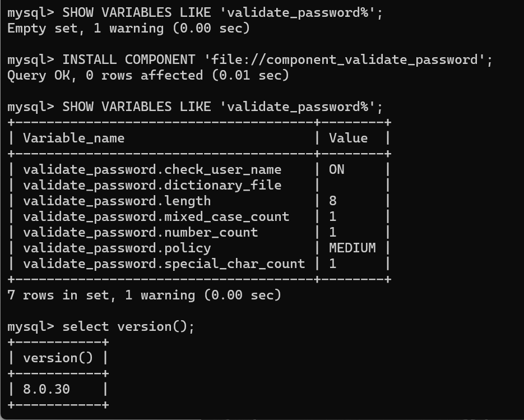
Task: Click the second SHOW VARIABLES command
Action: (222, 107)
